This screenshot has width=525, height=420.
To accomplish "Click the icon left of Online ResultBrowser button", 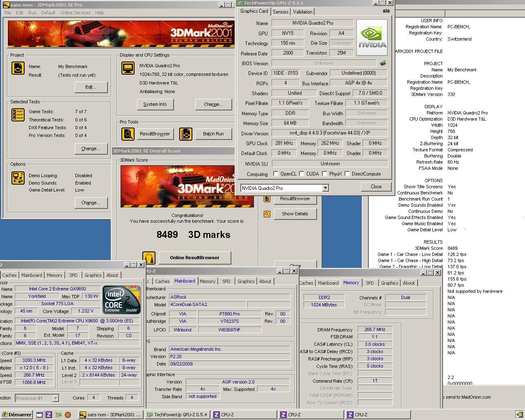I will 149,258.
